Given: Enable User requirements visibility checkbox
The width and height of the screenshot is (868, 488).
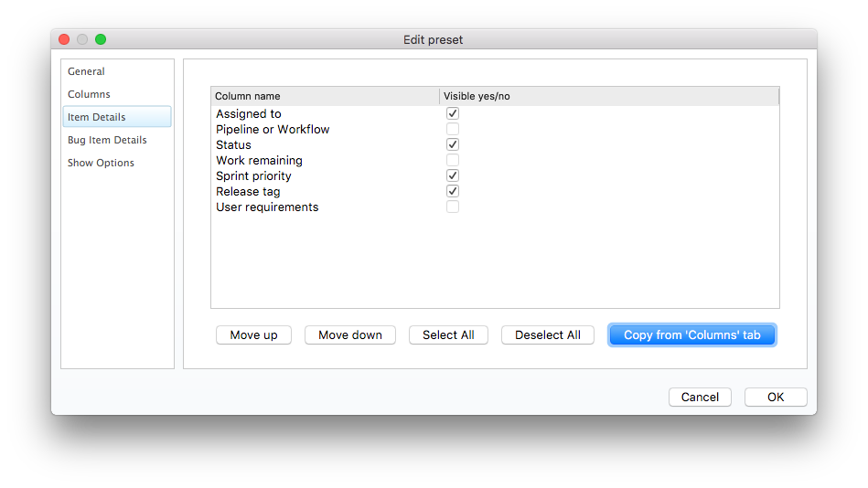Looking at the screenshot, I should pyautogui.click(x=452, y=207).
